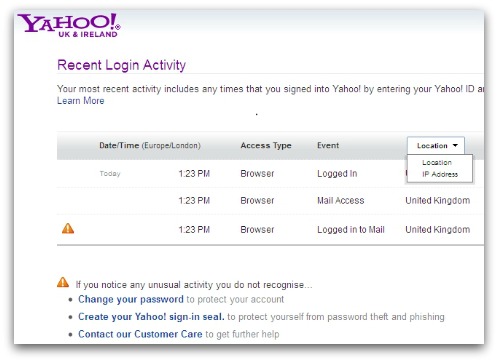Click the Contact our Customer Care link
The width and height of the screenshot is (498, 362).
140,334
